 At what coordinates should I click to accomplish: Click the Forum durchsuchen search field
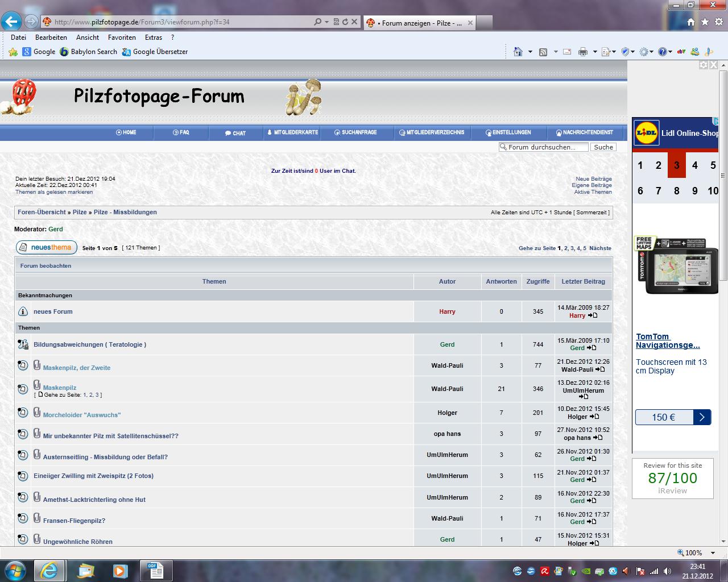pyautogui.click(x=547, y=147)
